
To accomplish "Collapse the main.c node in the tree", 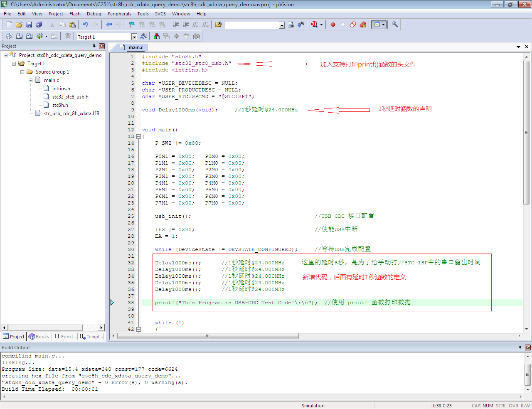I will coord(30,80).
